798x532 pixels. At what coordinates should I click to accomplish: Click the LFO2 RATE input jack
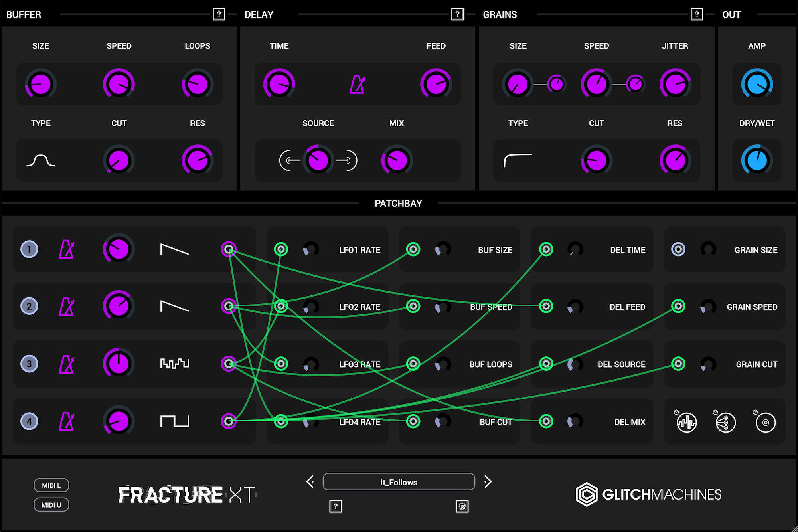(281, 306)
